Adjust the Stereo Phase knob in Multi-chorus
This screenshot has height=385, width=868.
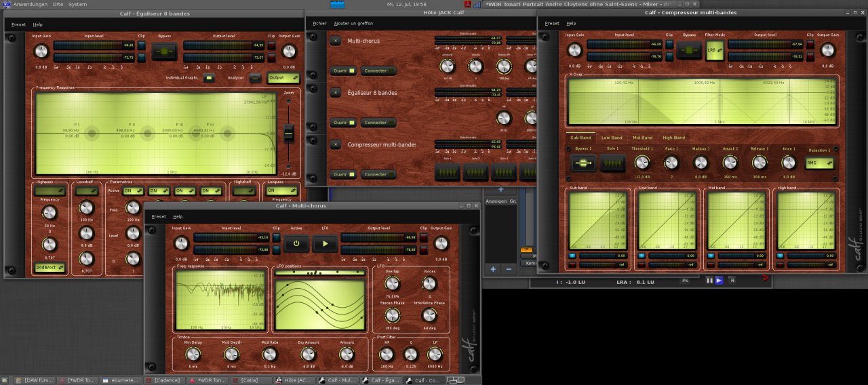coord(392,315)
